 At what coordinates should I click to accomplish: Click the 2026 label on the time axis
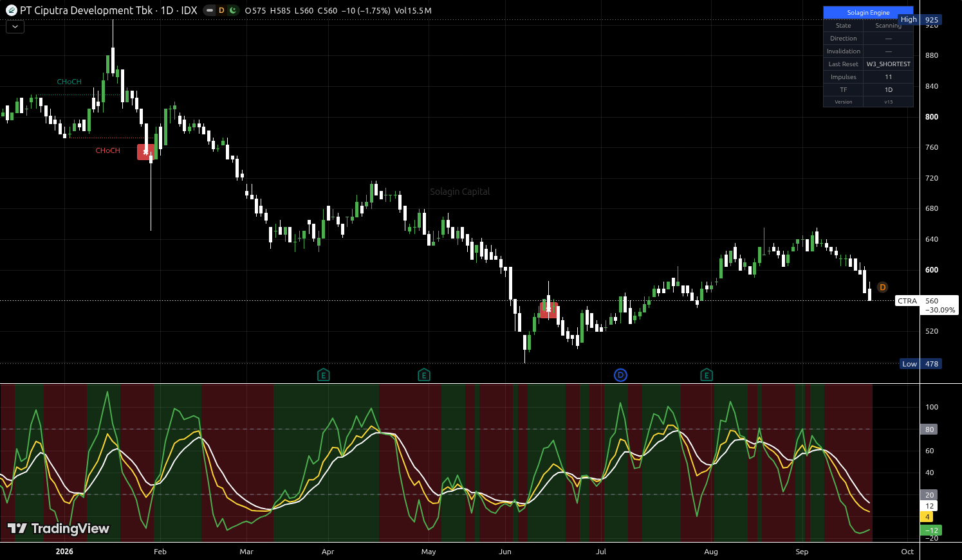click(64, 552)
